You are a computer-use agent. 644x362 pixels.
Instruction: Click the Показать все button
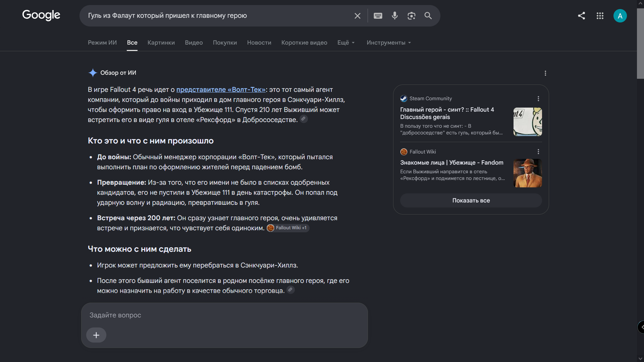[471, 200]
